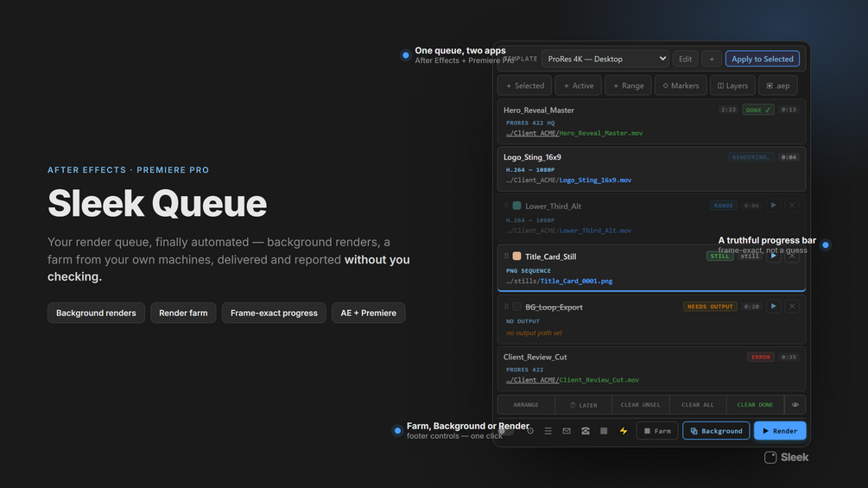868x488 pixels.
Task: Render Title_Card_Still with its play button
Action: (773, 256)
